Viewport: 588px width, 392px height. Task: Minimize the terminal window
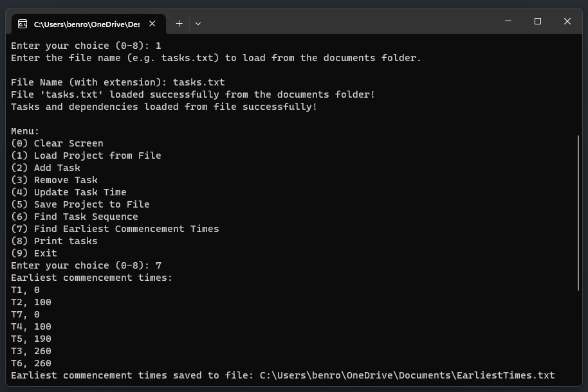click(508, 21)
